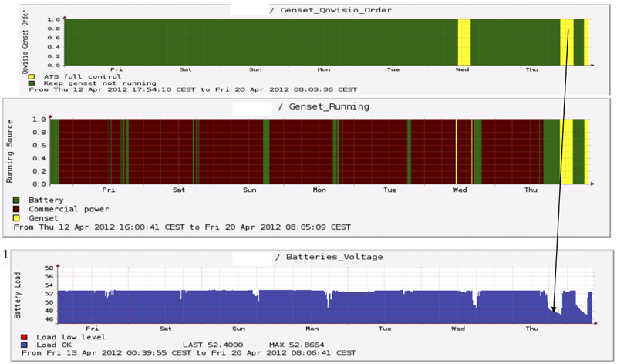Click the 'Battery' legend label
This screenshot has height=364, width=617.
coord(46,200)
